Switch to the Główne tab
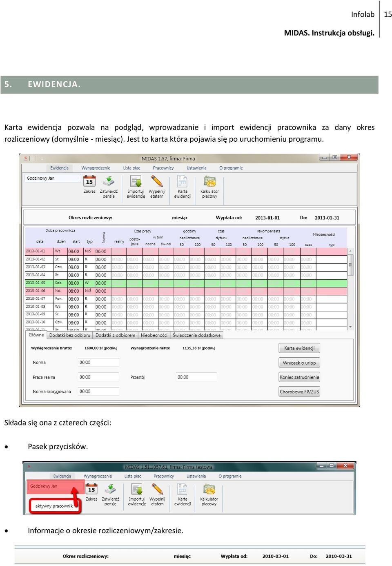392x566 pixels. tap(36, 335)
